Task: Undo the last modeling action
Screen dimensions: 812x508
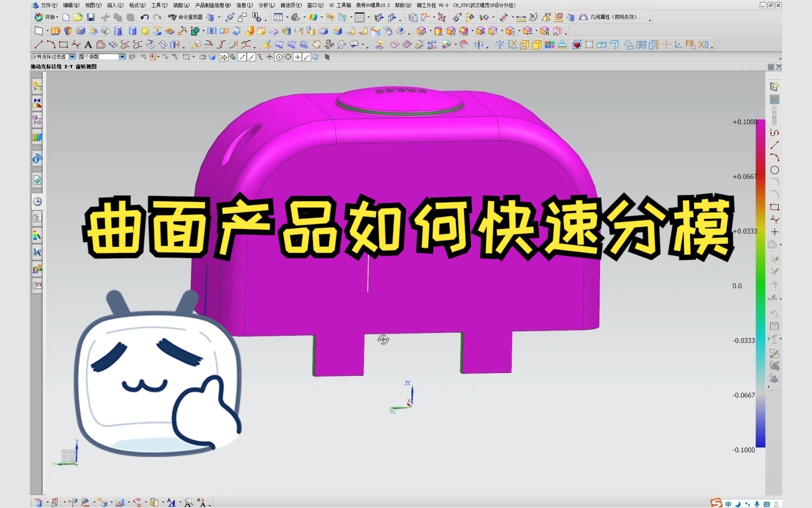Action: pyautogui.click(x=144, y=17)
